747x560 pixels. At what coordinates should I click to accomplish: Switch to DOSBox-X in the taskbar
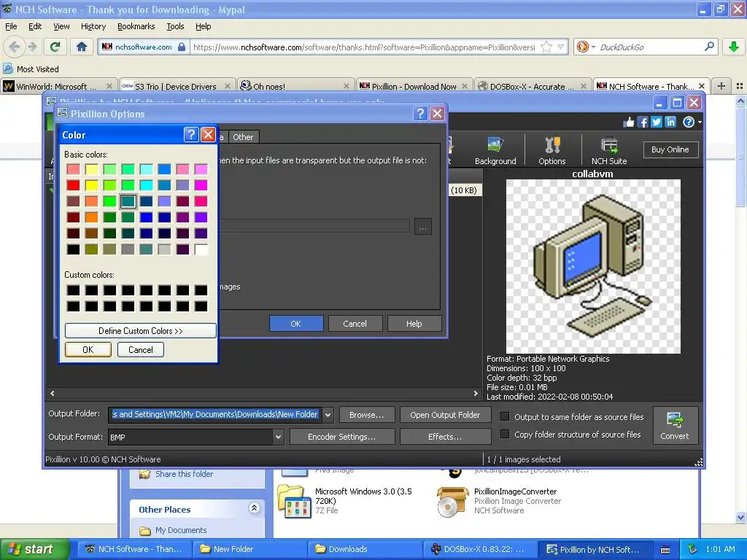(x=480, y=549)
